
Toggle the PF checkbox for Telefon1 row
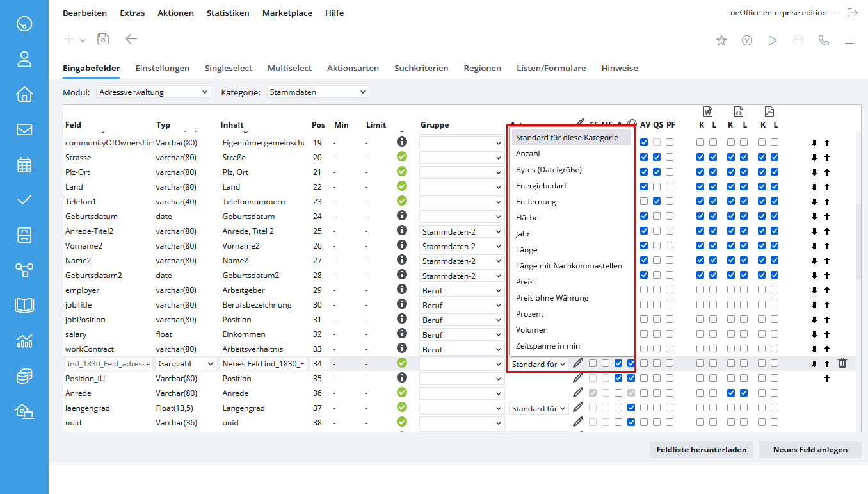click(670, 201)
